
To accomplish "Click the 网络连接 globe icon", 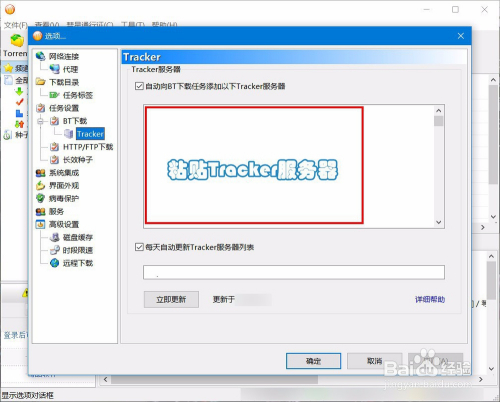I will click(x=40, y=56).
